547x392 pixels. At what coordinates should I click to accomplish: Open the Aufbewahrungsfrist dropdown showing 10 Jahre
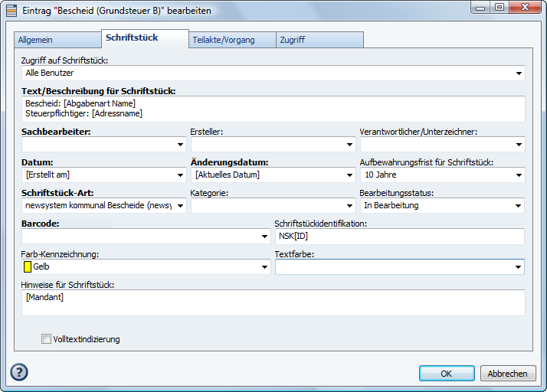519,175
